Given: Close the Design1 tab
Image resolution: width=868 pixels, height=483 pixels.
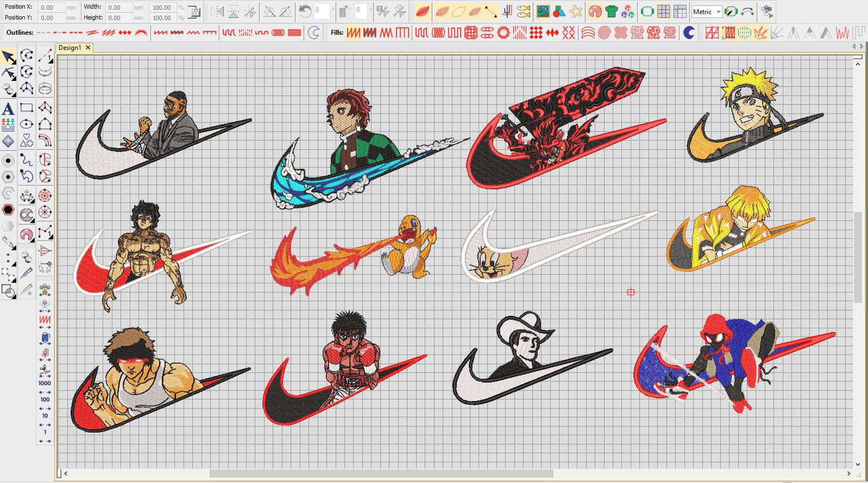Looking at the screenshot, I should (88, 48).
